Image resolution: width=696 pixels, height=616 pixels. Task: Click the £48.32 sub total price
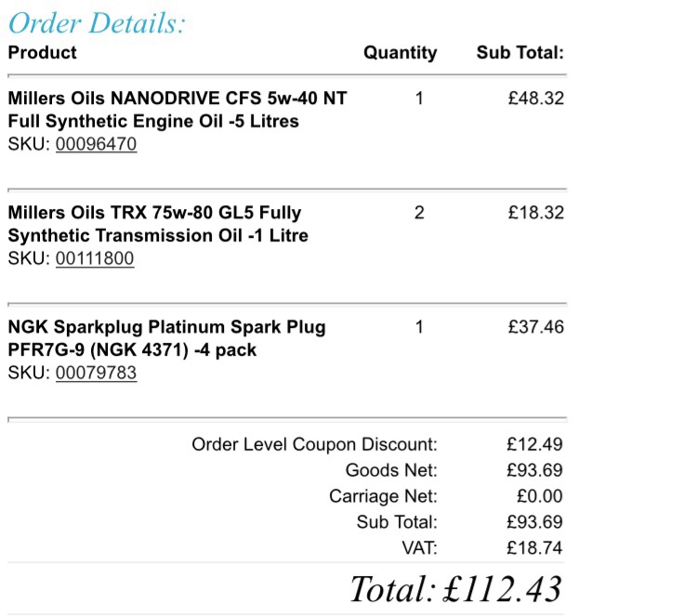click(536, 98)
